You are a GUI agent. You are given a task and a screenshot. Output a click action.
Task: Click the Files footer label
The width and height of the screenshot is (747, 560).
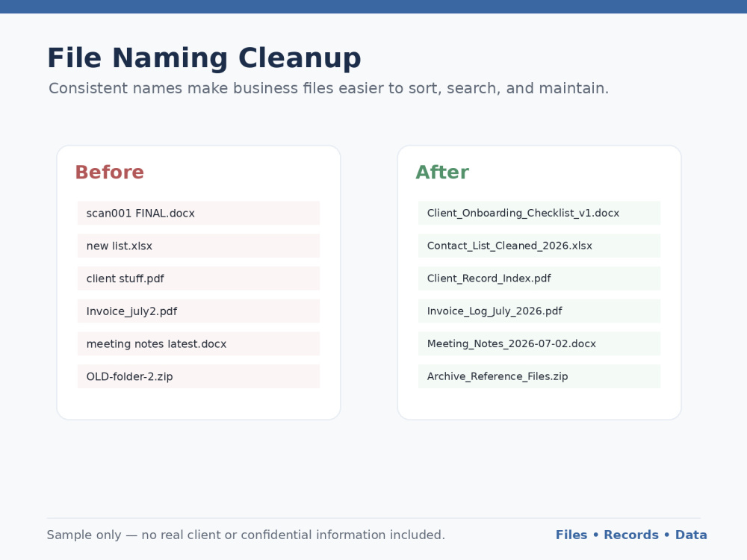click(x=571, y=535)
